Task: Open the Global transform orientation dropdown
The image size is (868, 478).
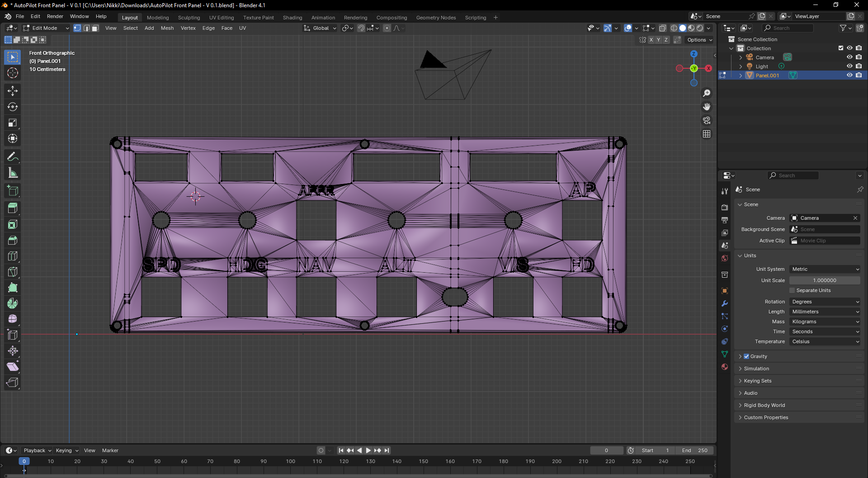Action: pyautogui.click(x=320, y=28)
